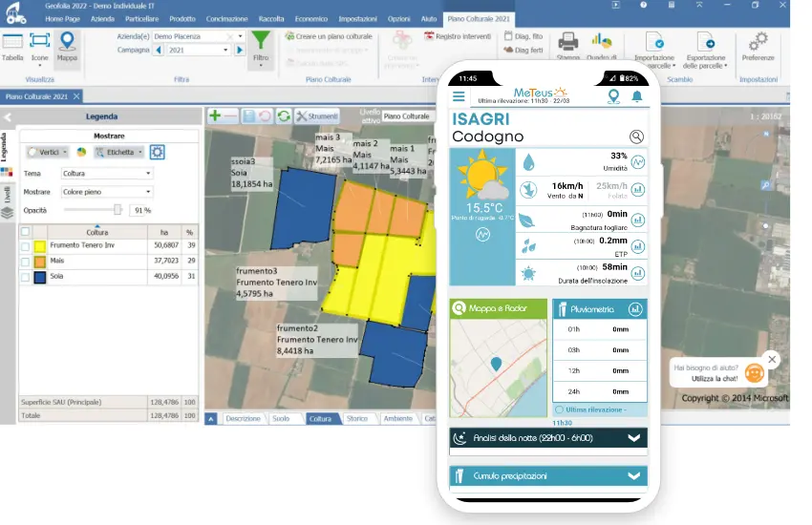Open Registro interventi
812x525 pixels.
pyautogui.click(x=458, y=36)
